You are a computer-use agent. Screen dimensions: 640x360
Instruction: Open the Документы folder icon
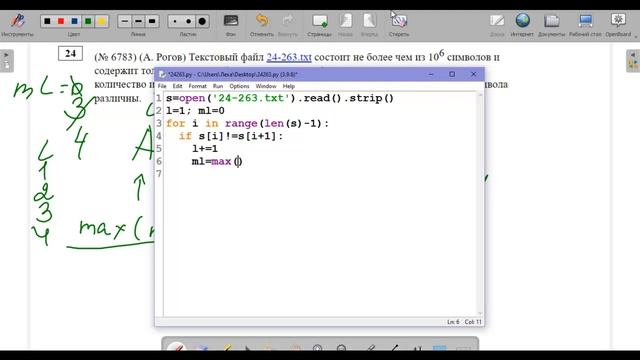click(x=551, y=20)
